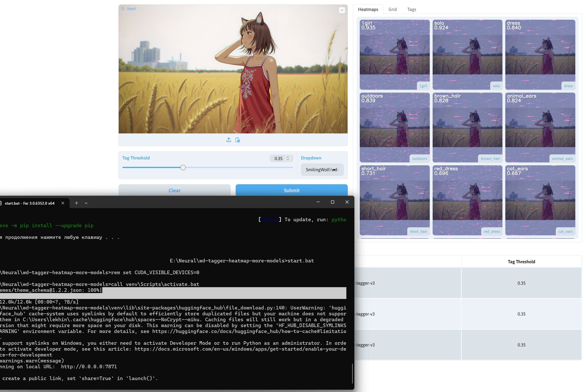The width and height of the screenshot is (586, 392).
Task: Open the outdoors 0.839 heatmap thumbnail
Action: click(x=395, y=128)
